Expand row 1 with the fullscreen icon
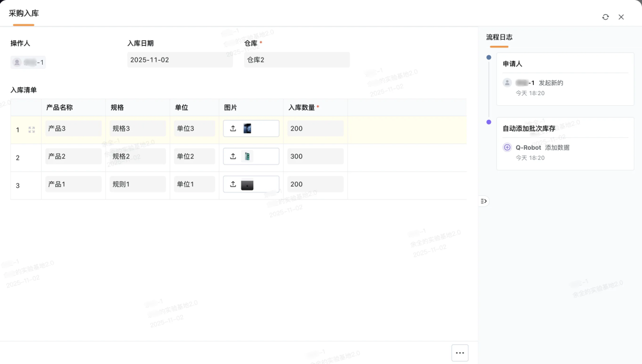642x364 pixels. click(32, 129)
